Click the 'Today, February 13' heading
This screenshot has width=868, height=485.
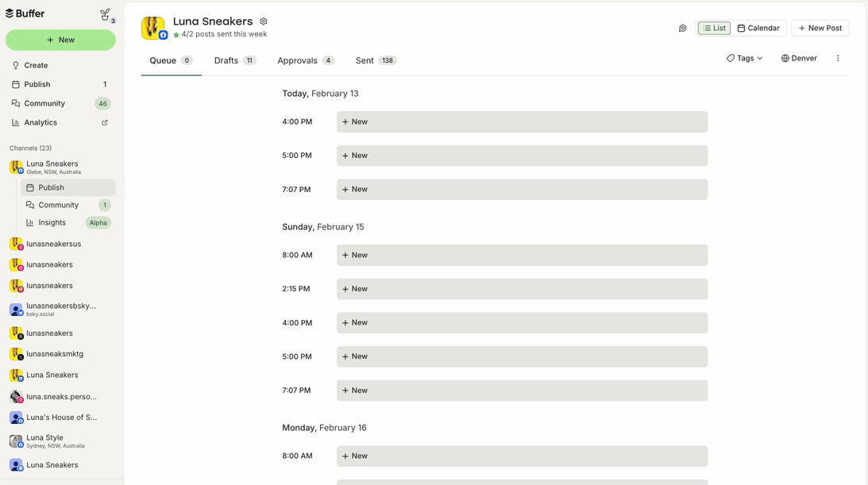coord(321,94)
